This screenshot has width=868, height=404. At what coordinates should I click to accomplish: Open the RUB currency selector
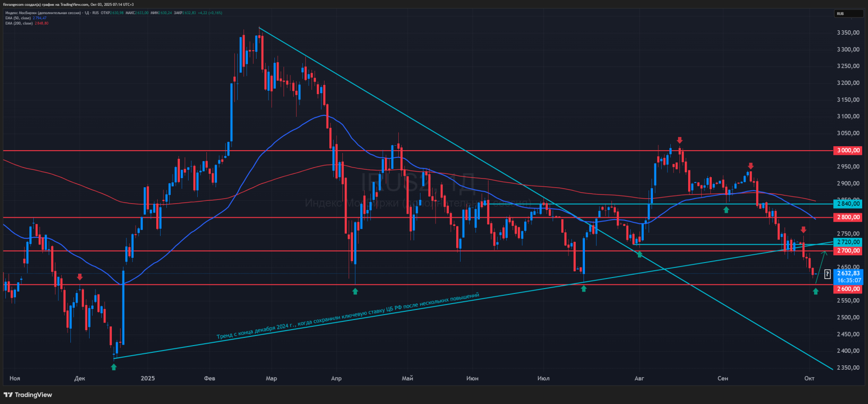[x=848, y=14]
